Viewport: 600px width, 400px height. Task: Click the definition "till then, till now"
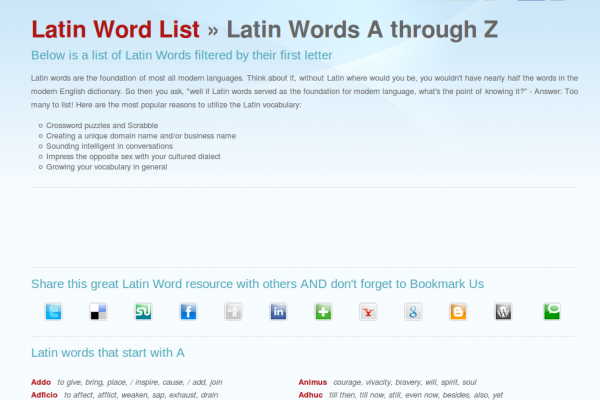tap(416, 395)
